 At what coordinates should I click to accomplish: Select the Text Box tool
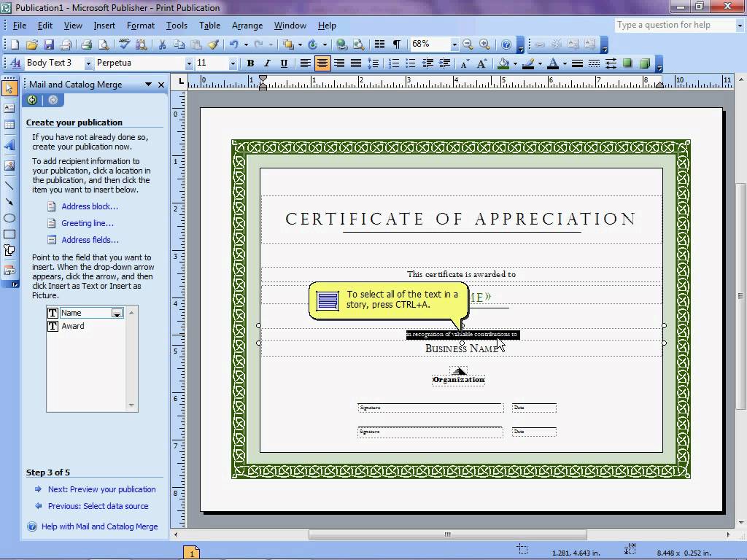click(10, 109)
